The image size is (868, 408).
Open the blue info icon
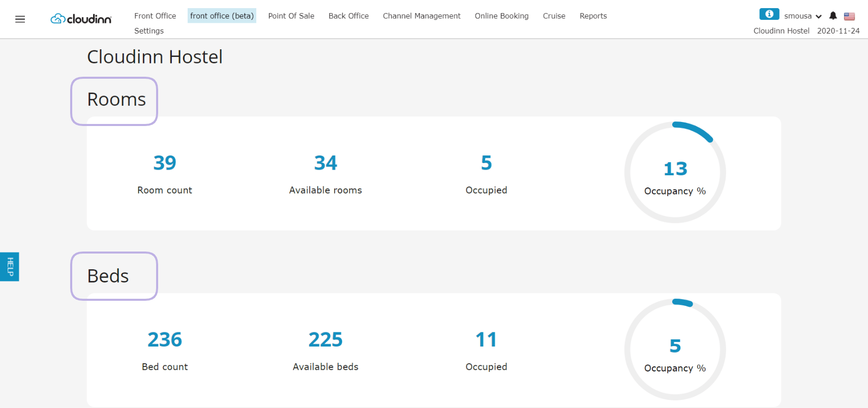pyautogui.click(x=769, y=14)
